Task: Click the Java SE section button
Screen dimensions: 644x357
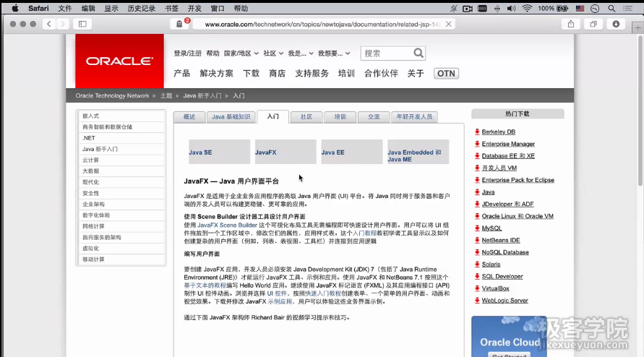Action: (219, 152)
